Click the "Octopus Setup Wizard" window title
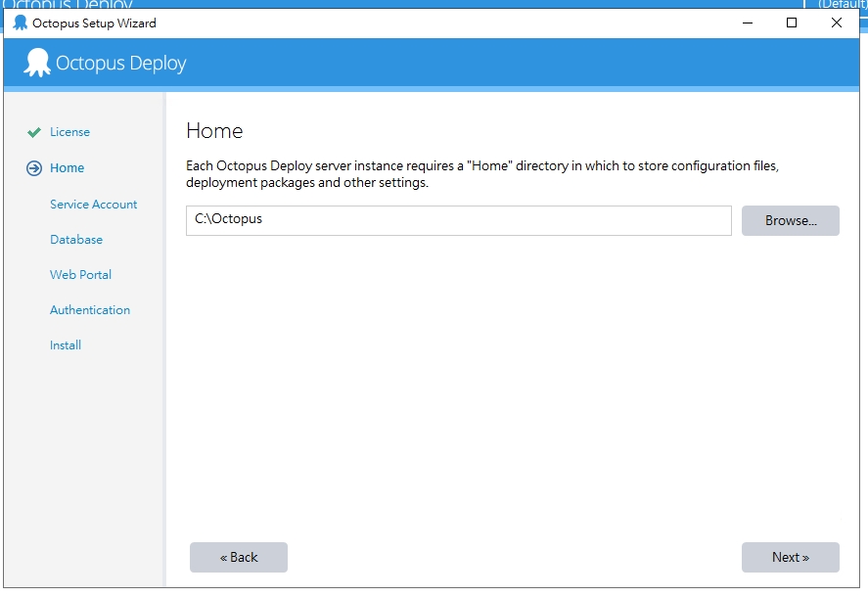 point(94,23)
